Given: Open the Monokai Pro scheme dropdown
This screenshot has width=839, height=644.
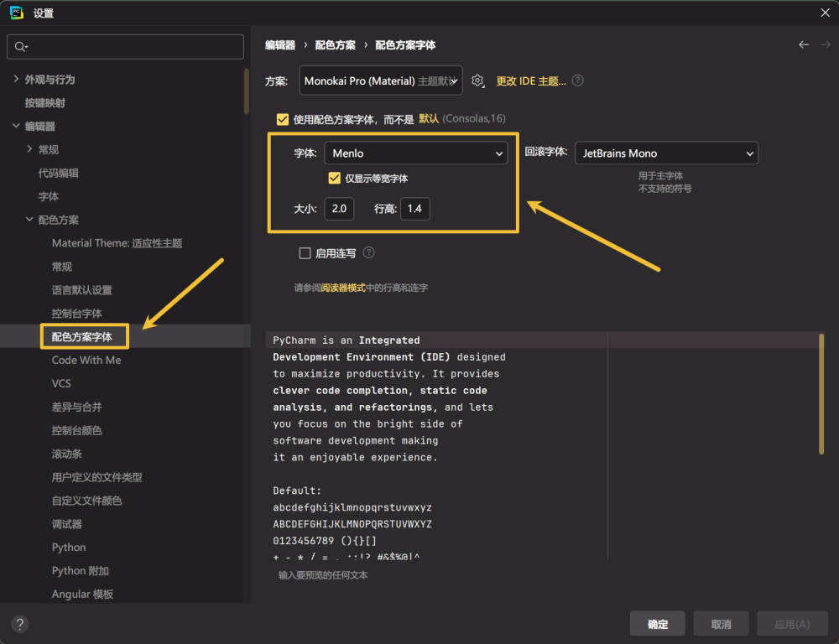Looking at the screenshot, I should 380,81.
